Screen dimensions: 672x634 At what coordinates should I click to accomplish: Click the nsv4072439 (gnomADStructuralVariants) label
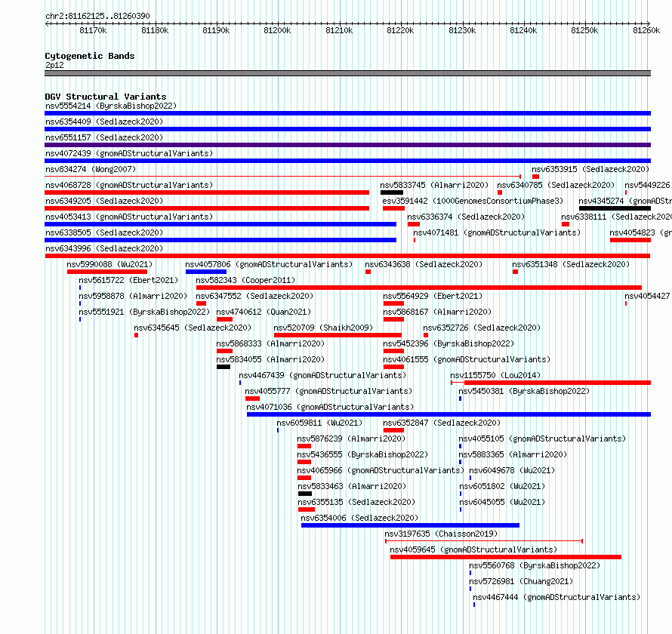(129, 153)
